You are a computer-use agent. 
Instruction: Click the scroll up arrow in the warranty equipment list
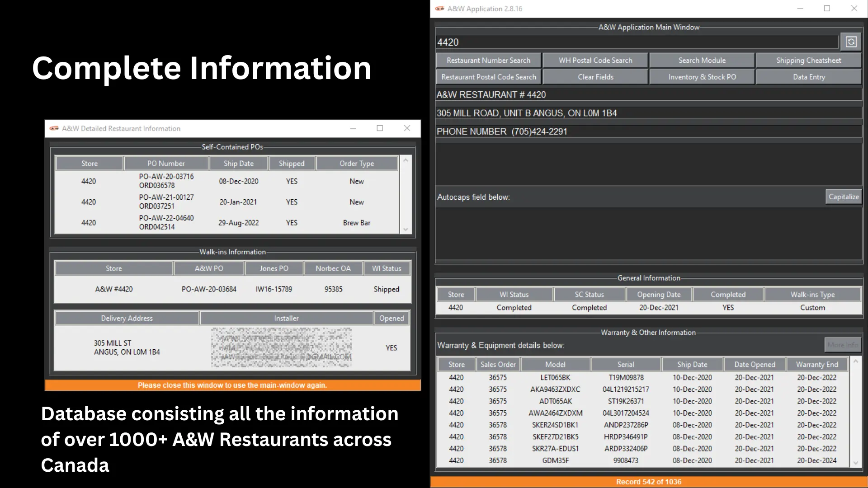coord(856,361)
